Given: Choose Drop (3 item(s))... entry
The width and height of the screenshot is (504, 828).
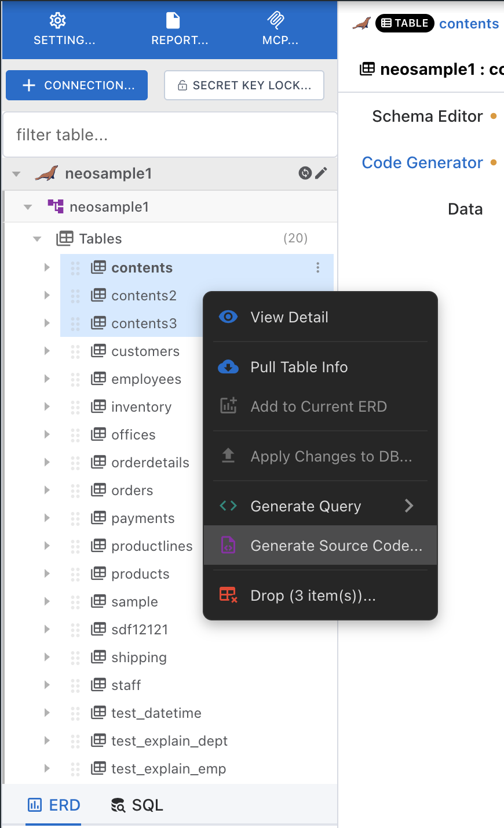Looking at the screenshot, I should (320, 595).
